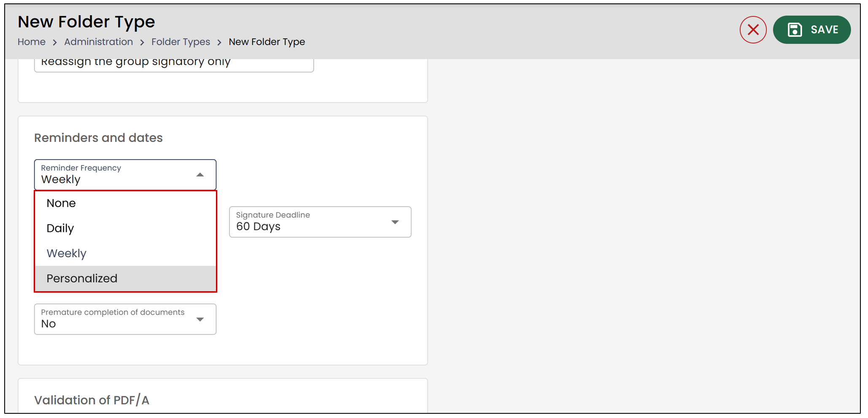Pick the Weekly option in list

tap(125, 253)
